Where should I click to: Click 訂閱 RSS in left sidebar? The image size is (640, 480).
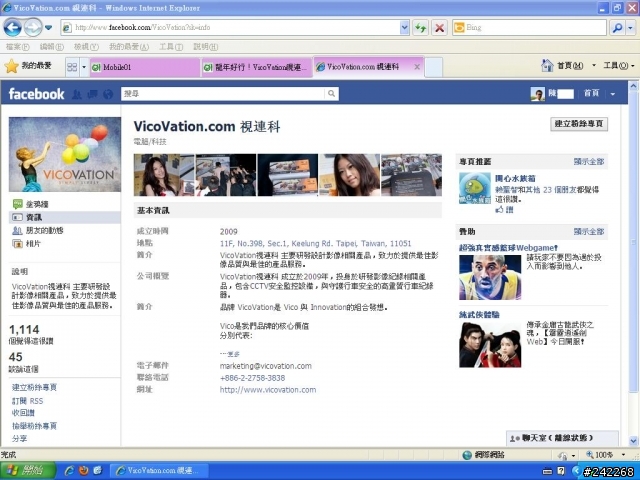pos(27,401)
